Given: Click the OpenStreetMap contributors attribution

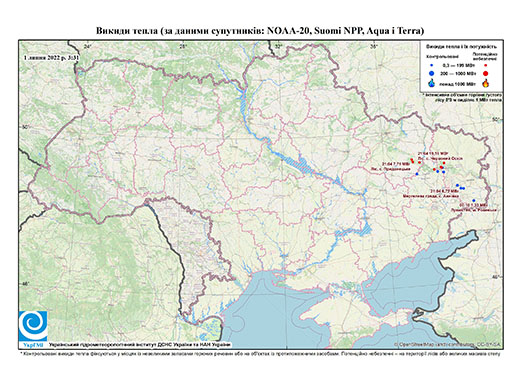Looking at the screenshot, I should point(448,344).
